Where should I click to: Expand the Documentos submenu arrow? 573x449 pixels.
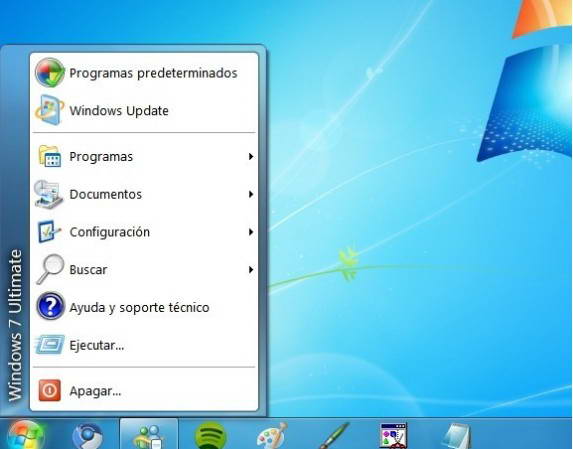(x=251, y=194)
